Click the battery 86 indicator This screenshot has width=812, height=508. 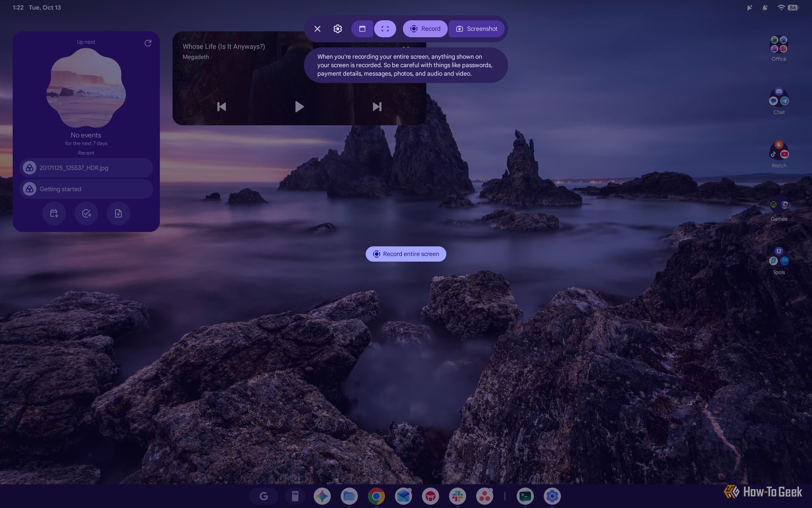coord(793,7)
